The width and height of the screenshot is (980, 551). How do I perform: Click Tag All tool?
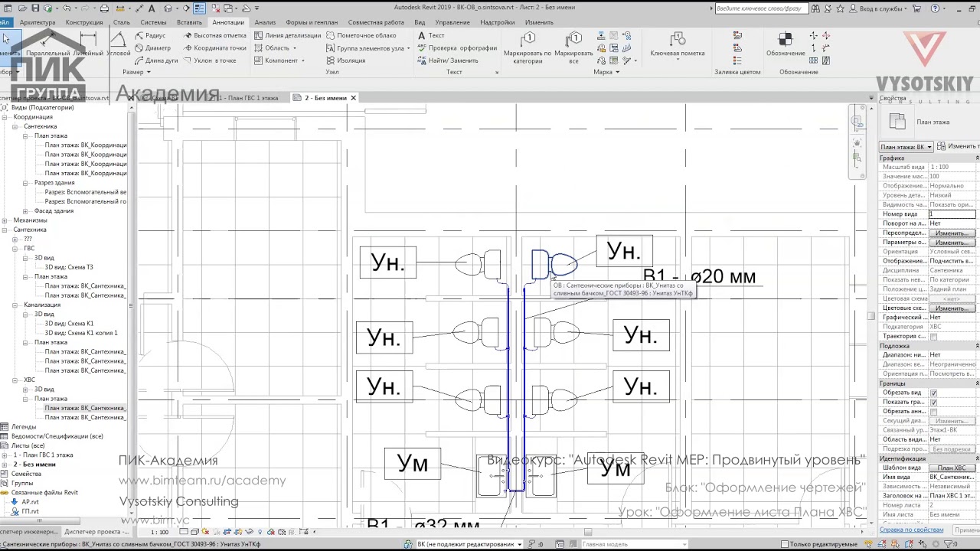click(x=573, y=47)
